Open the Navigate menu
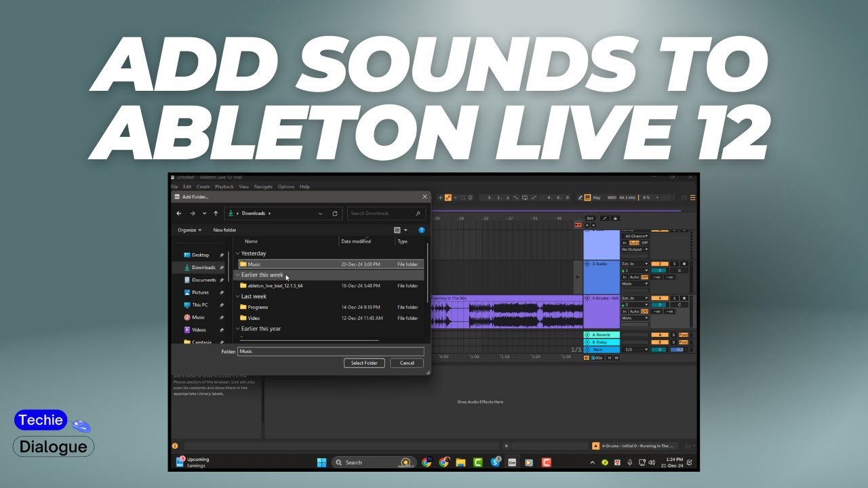The height and width of the screenshot is (488, 868). click(263, 186)
